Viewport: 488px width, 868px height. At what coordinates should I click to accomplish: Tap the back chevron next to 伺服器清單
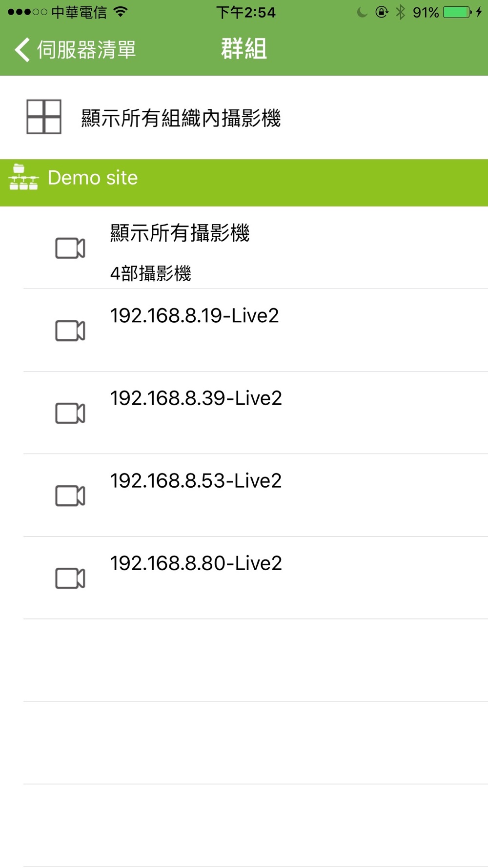22,50
